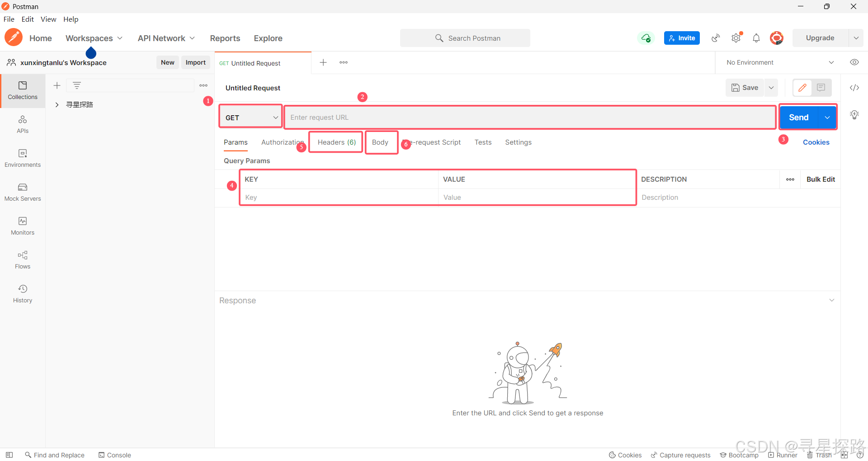Image resolution: width=868 pixels, height=461 pixels.
Task: Open a new request tab with plus
Action: coord(323,62)
